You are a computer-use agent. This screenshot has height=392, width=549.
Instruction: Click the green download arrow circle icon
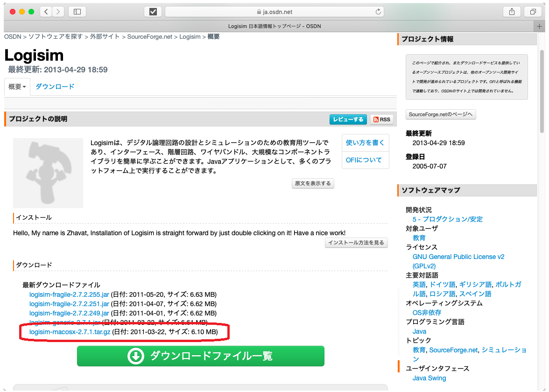tap(136, 356)
